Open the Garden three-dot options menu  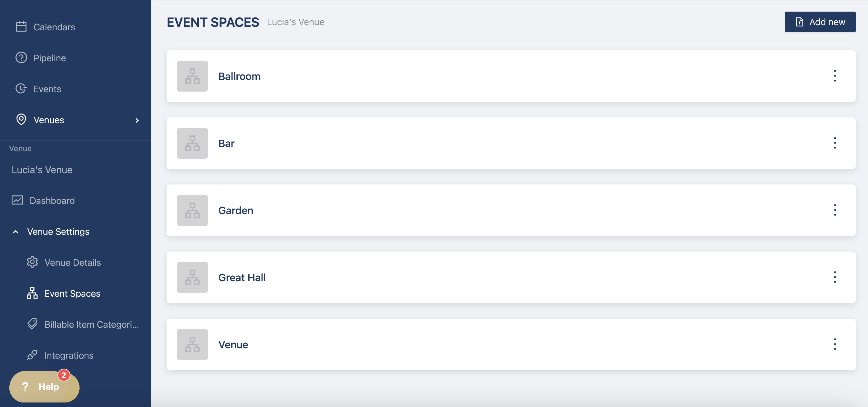(835, 210)
